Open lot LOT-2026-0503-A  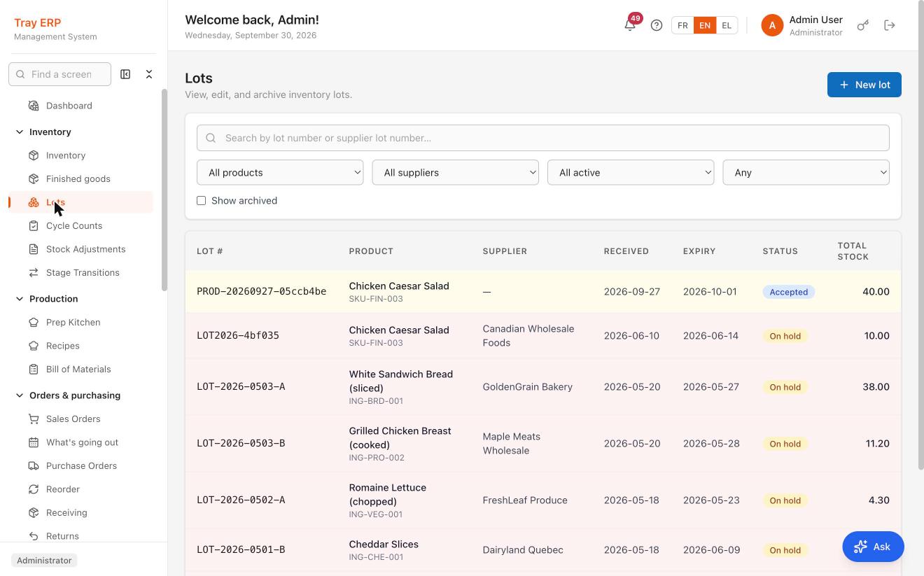coord(241,387)
